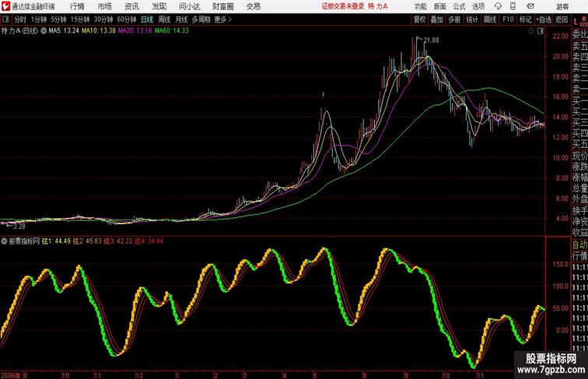Switch to the 30分钟 period tab
This screenshot has width=588, height=379.
(103, 19)
